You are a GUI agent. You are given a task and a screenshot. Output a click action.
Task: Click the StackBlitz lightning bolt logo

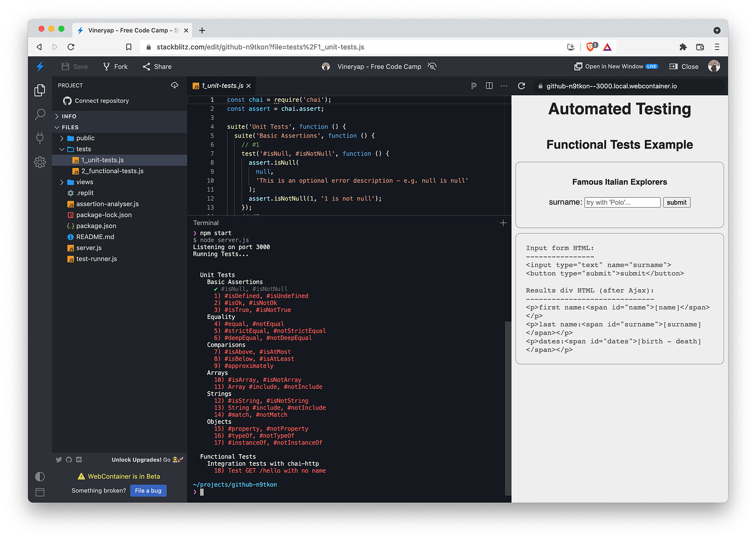click(39, 66)
